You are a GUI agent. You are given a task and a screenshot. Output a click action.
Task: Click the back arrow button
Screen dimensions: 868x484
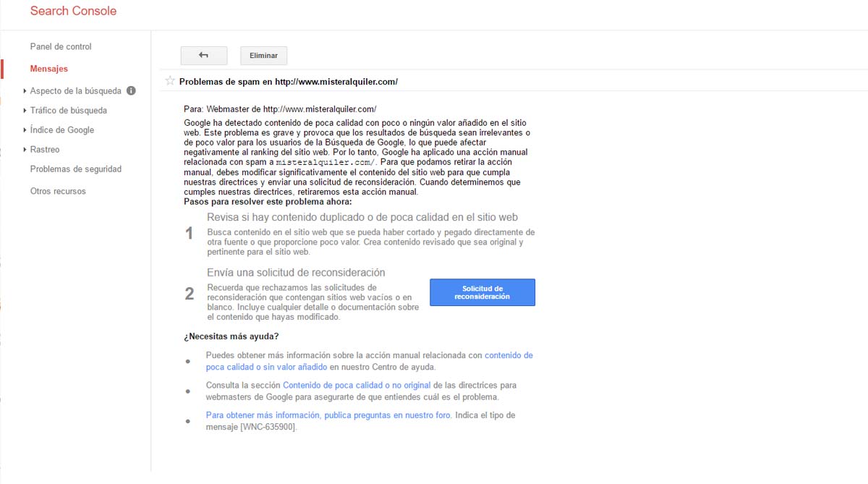click(x=204, y=56)
